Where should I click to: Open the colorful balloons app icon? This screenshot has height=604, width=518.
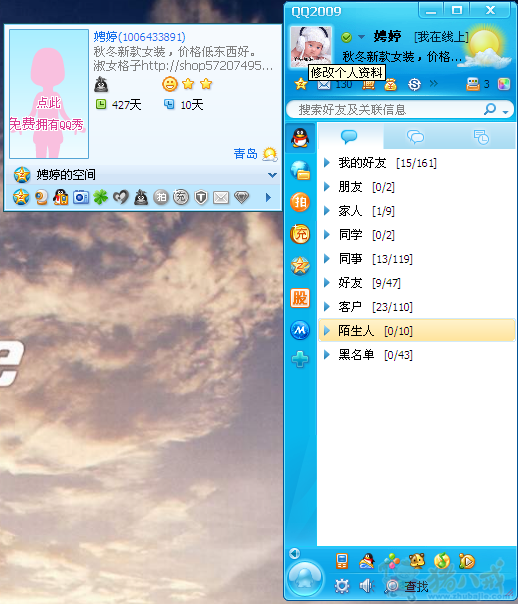point(392,561)
